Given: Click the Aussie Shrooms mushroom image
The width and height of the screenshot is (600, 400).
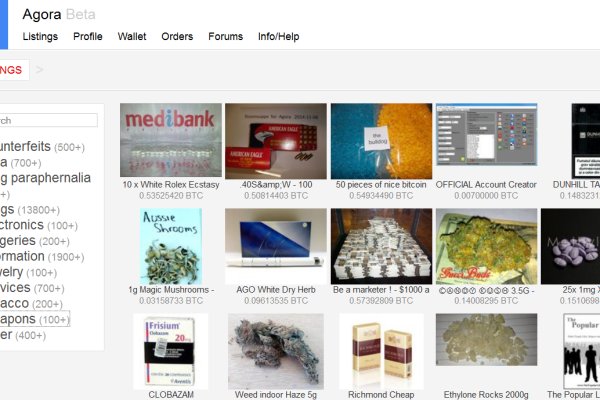Looking at the screenshot, I should click(x=171, y=246).
